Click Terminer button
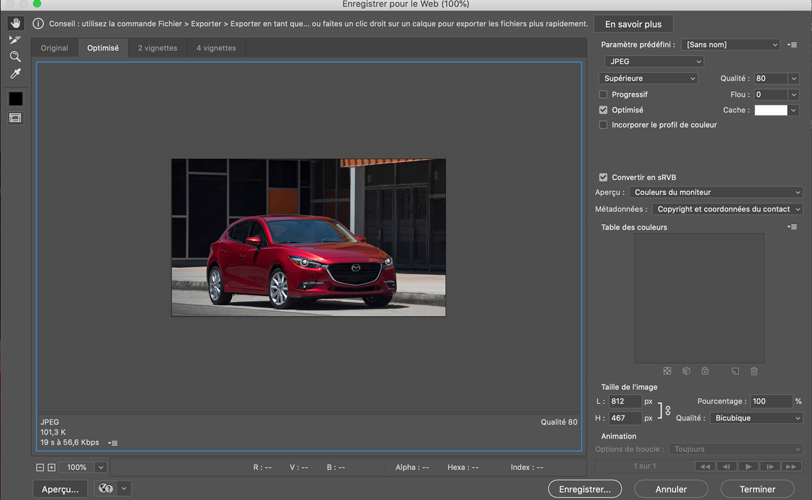 pyautogui.click(x=757, y=489)
